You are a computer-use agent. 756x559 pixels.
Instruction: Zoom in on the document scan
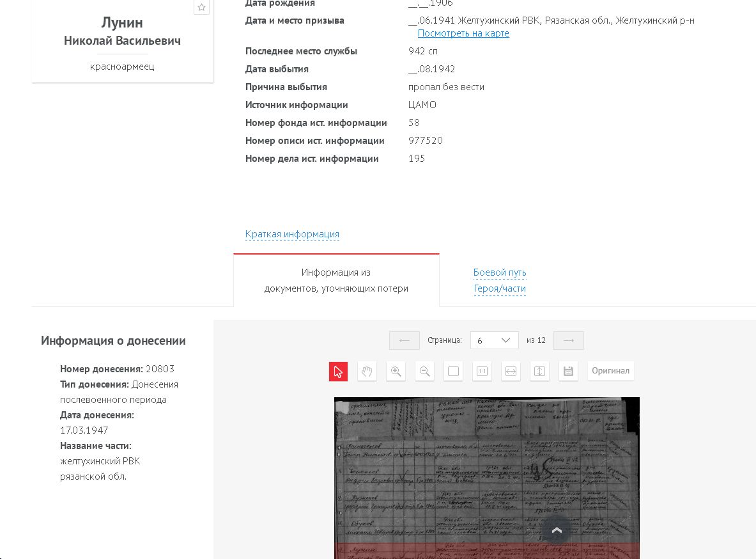tap(396, 372)
